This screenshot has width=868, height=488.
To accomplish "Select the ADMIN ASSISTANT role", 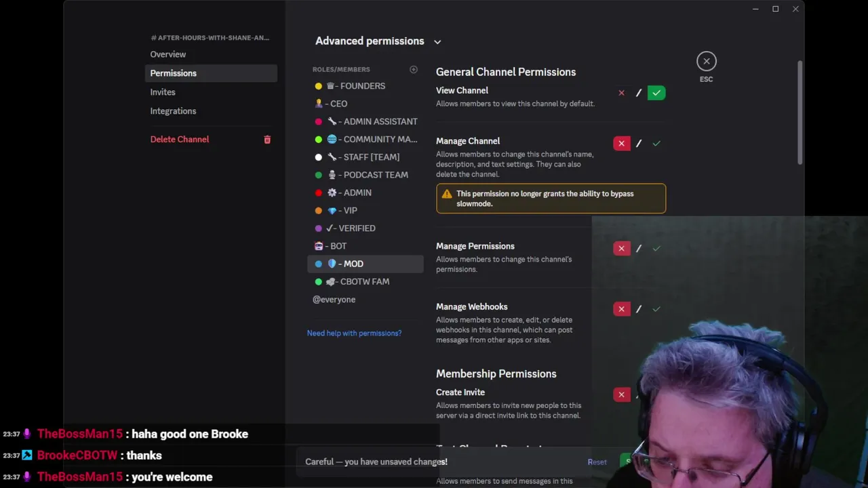I will 366,121.
